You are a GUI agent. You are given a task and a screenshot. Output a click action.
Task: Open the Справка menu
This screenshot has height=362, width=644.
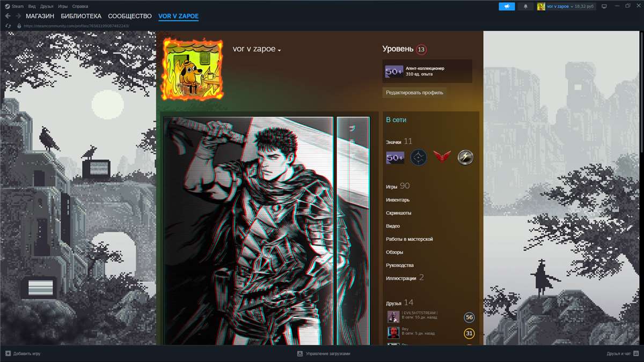pyautogui.click(x=80, y=6)
